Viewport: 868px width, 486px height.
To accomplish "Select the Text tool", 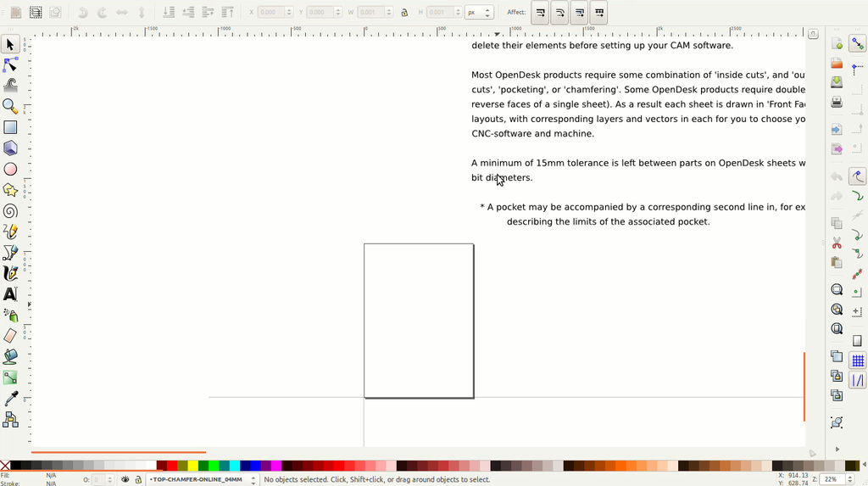I will tap(10, 294).
